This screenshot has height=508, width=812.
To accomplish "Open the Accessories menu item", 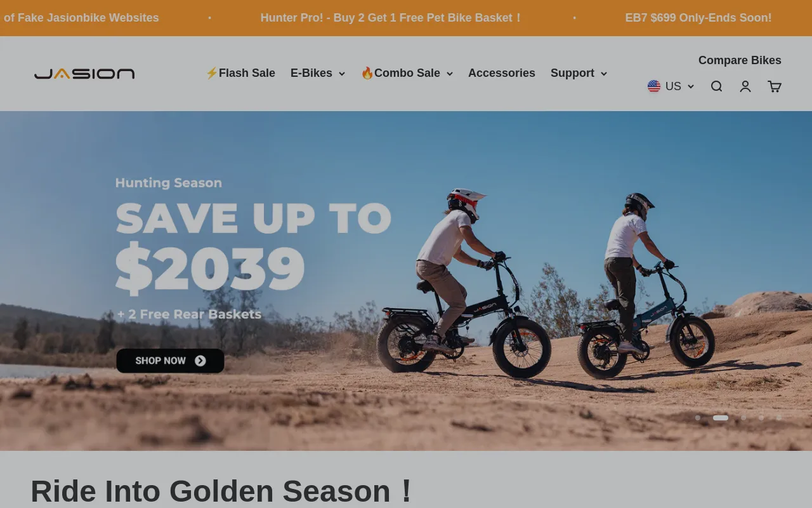I will point(502,73).
